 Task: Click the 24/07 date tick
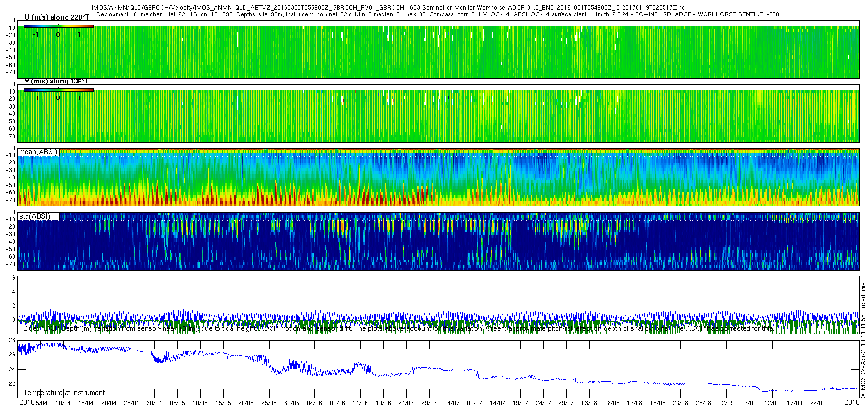pyautogui.click(x=543, y=403)
